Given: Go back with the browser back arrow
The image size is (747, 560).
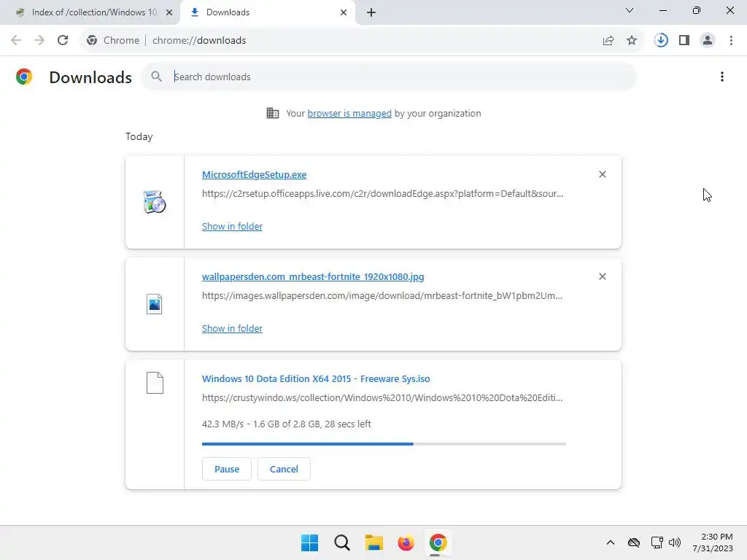Looking at the screenshot, I should click(16, 41).
